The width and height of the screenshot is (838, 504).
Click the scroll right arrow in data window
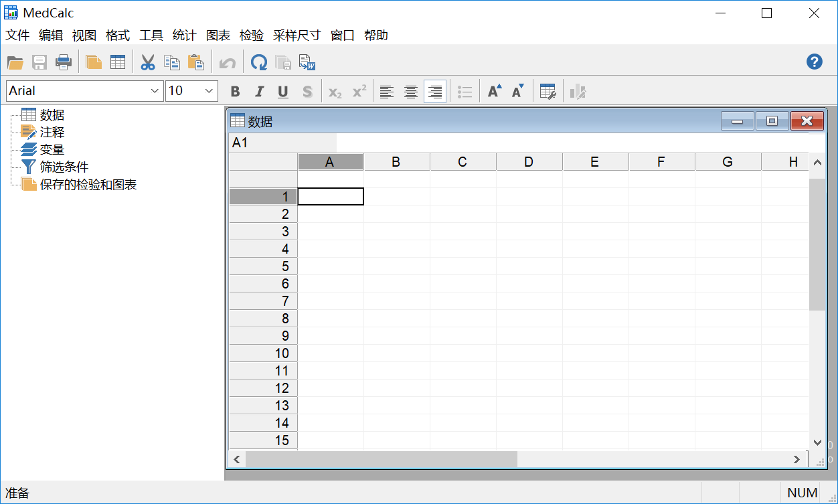(797, 459)
